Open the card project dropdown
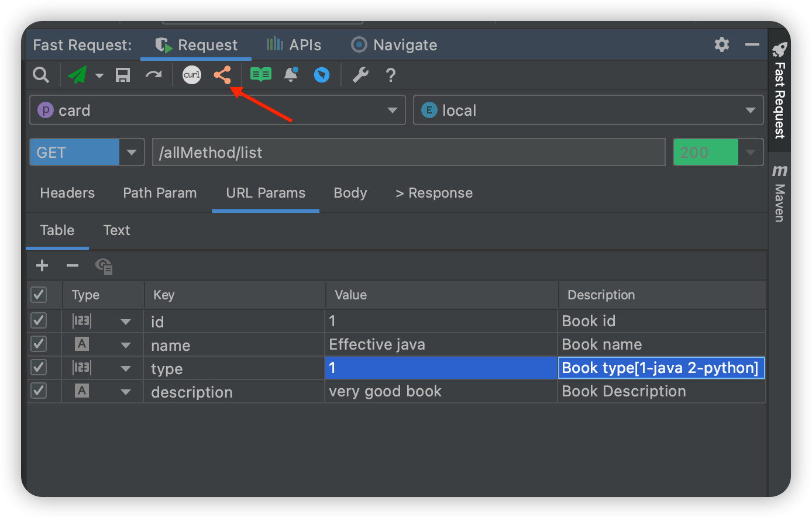Image resolution: width=812 pixels, height=518 pixels. click(217, 110)
